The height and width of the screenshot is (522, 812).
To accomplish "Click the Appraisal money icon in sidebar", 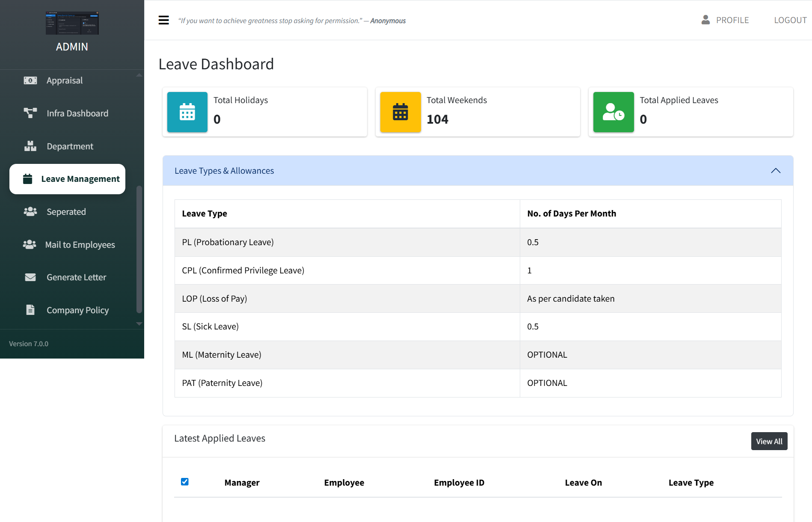I will point(30,80).
